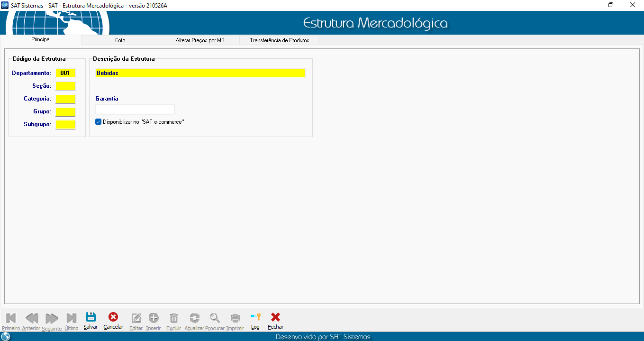Click the Inserir plus icon
This screenshot has width=644, height=341.
(x=154, y=318)
